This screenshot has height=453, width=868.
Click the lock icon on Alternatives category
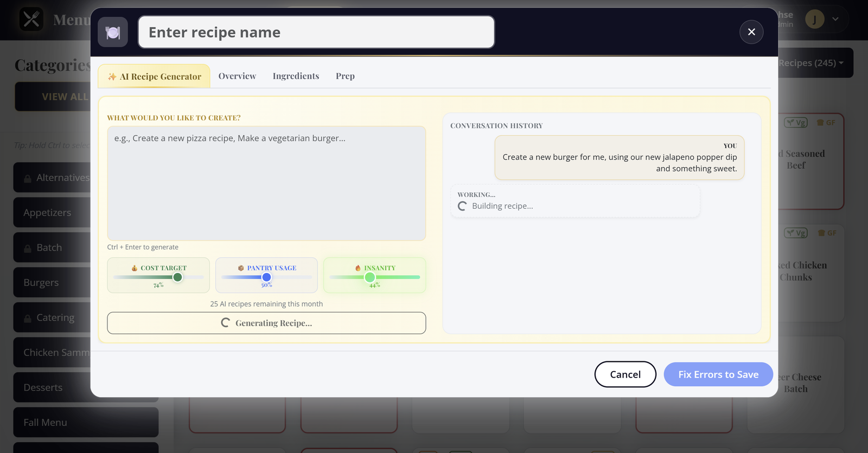pos(28,178)
